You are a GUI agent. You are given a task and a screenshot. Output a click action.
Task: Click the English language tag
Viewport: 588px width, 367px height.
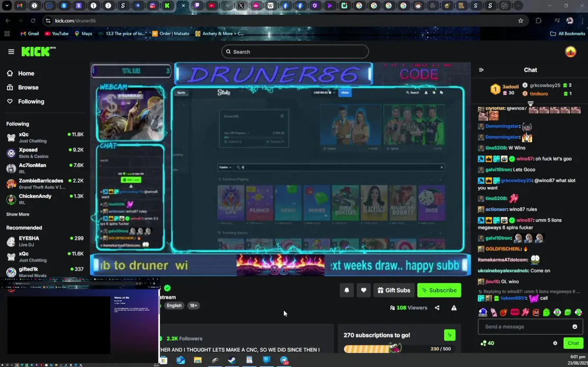(x=174, y=305)
